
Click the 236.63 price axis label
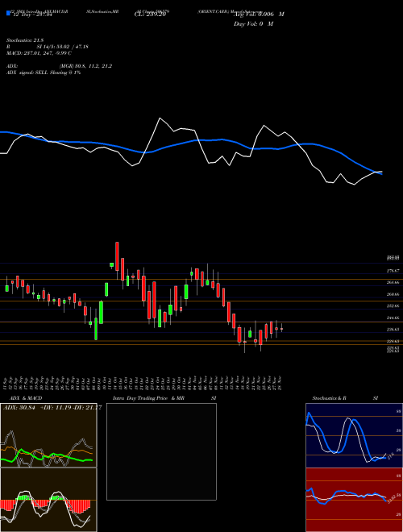(393, 330)
